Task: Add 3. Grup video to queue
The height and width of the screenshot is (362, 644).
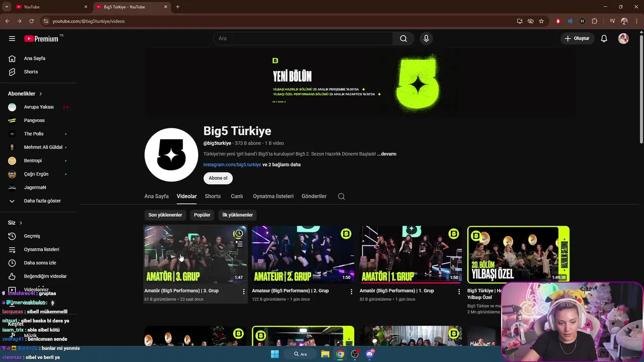Action: tap(239, 244)
